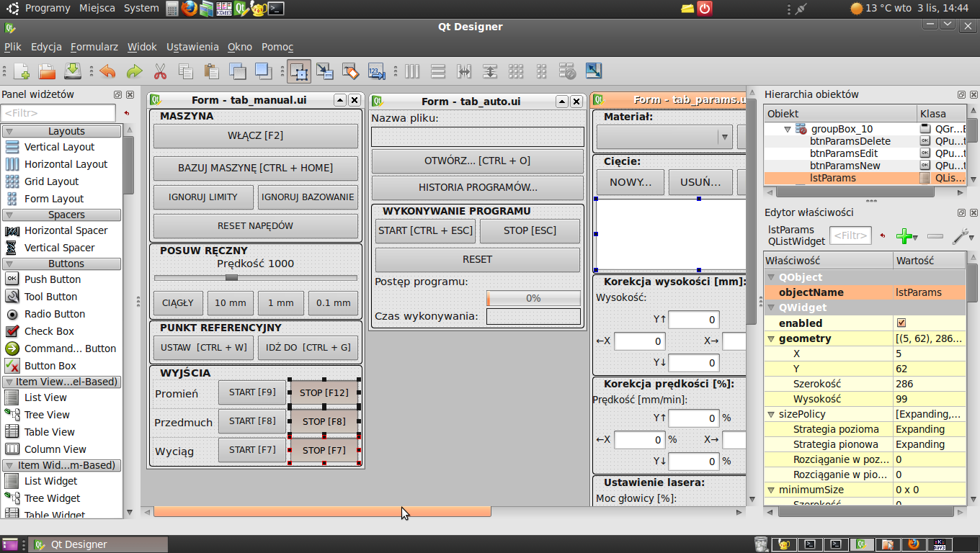Click the Open form folder icon
Image resolution: width=980 pixels, height=553 pixels.
point(47,71)
